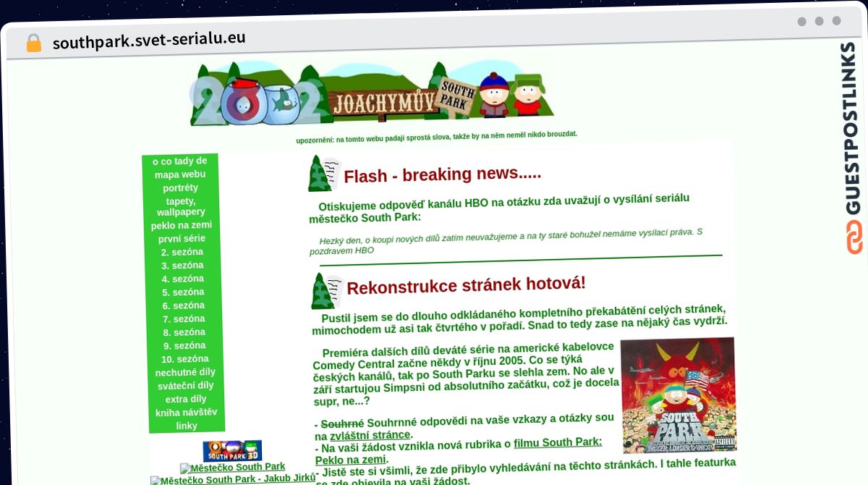Click the tree-and-paper icon beside Flash breaking news
Viewport: 868px width, 485px height.
point(324,173)
